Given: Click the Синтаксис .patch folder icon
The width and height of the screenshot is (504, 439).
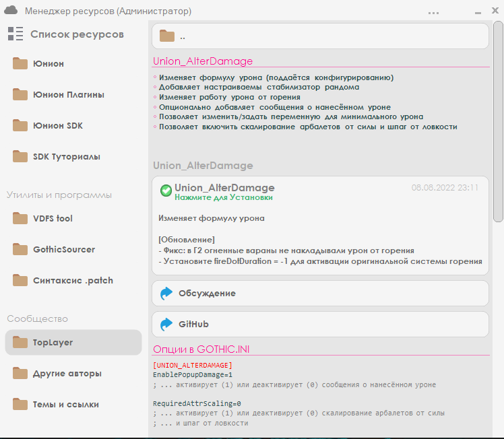Looking at the screenshot, I should point(20,280).
